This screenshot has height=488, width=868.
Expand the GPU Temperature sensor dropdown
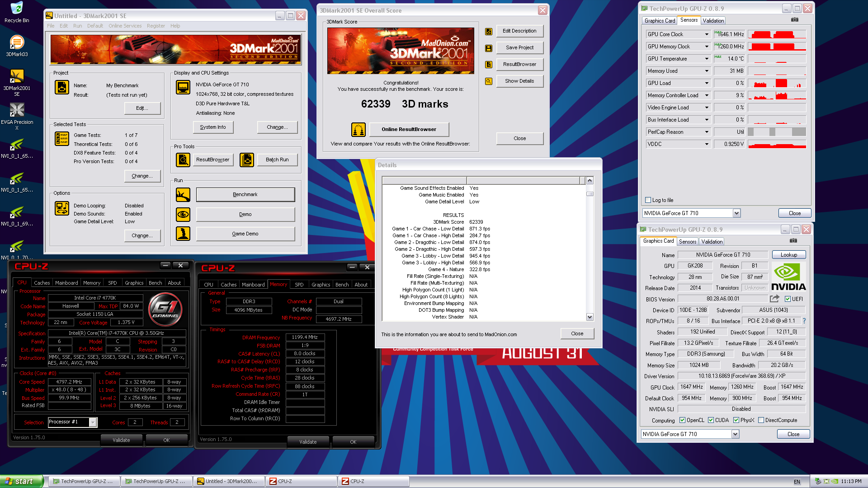point(707,59)
